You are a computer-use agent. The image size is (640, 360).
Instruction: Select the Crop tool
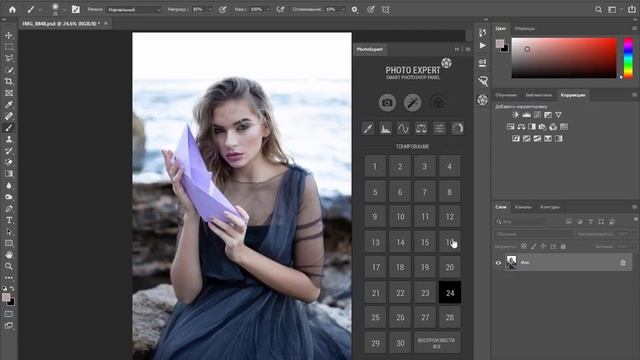pyautogui.click(x=9, y=82)
